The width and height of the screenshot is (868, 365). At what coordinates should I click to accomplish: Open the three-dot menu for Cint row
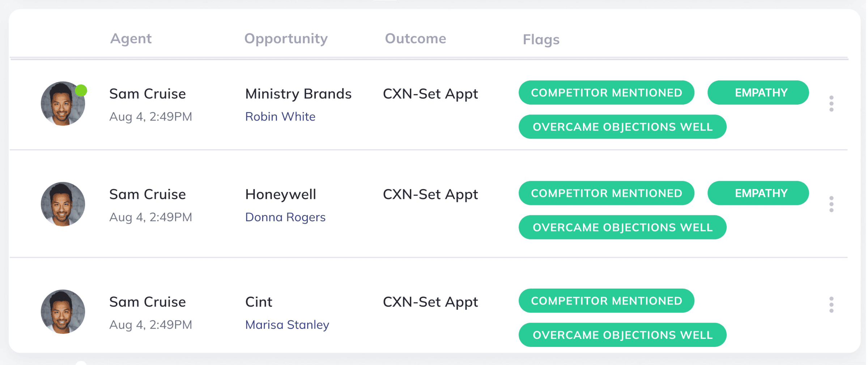tap(831, 305)
